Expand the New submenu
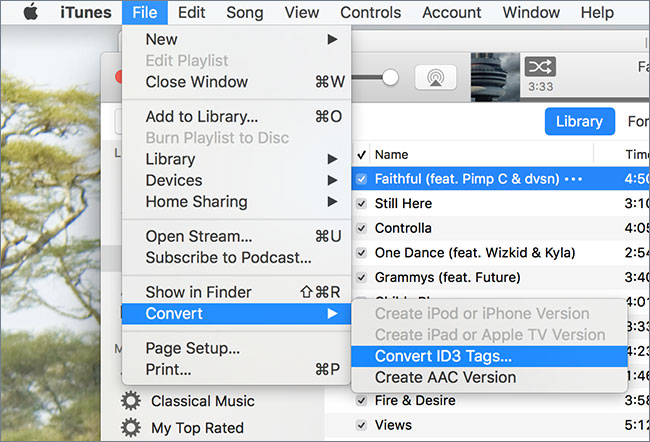The image size is (650, 442). tap(236, 39)
